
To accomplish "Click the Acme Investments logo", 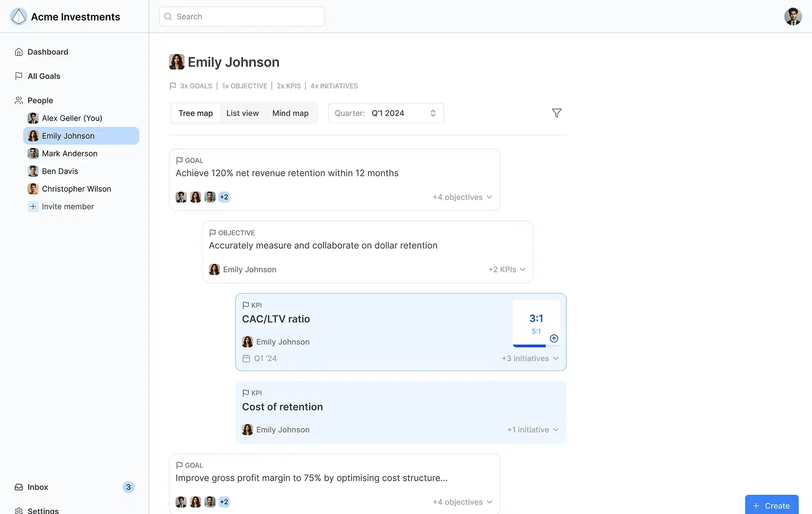I will coord(18,17).
